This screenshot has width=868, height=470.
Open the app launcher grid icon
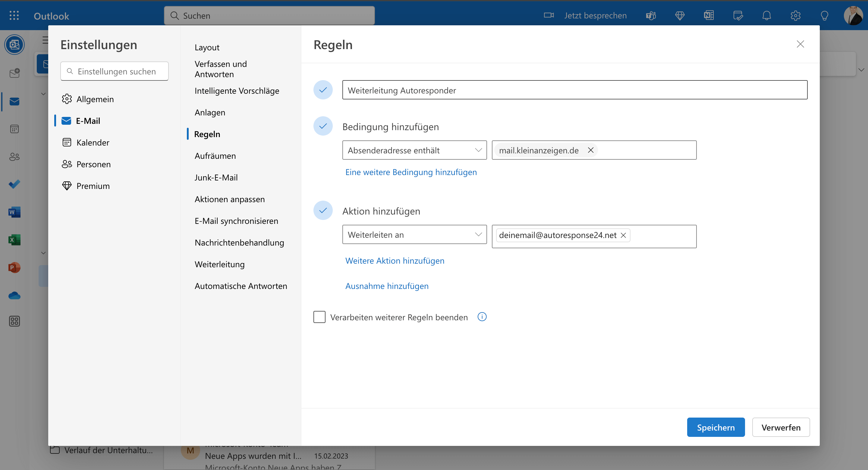click(x=14, y=15)
